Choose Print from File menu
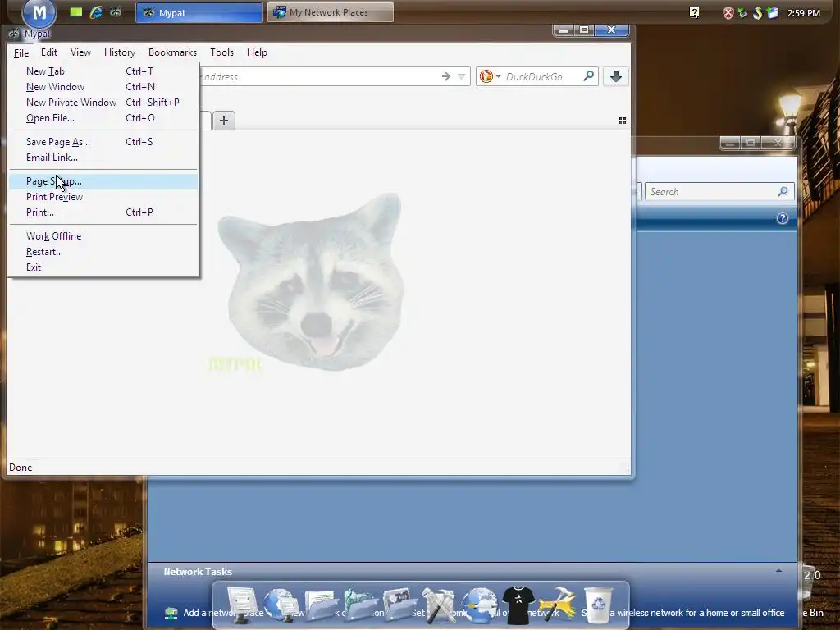 click(103, 212)
